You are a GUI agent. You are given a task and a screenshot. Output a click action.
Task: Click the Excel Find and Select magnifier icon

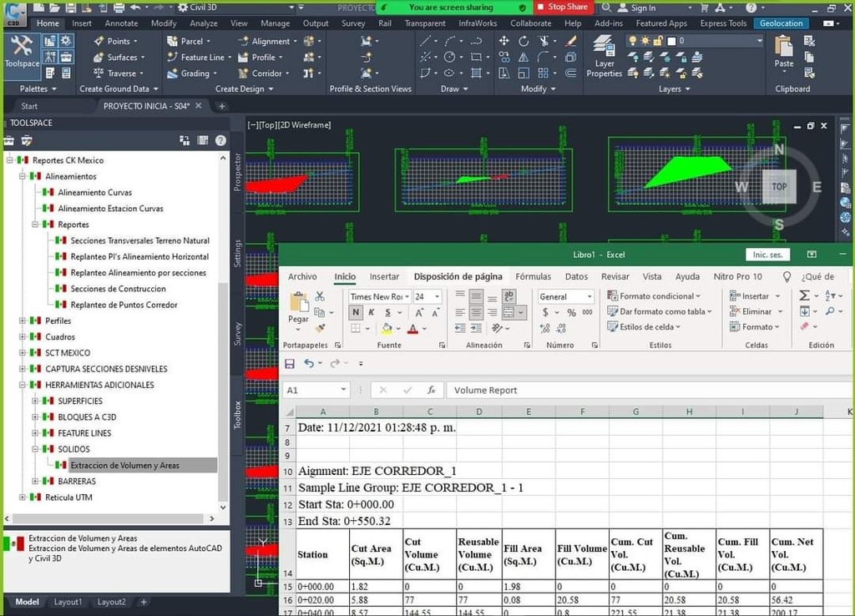click(830, 311)
